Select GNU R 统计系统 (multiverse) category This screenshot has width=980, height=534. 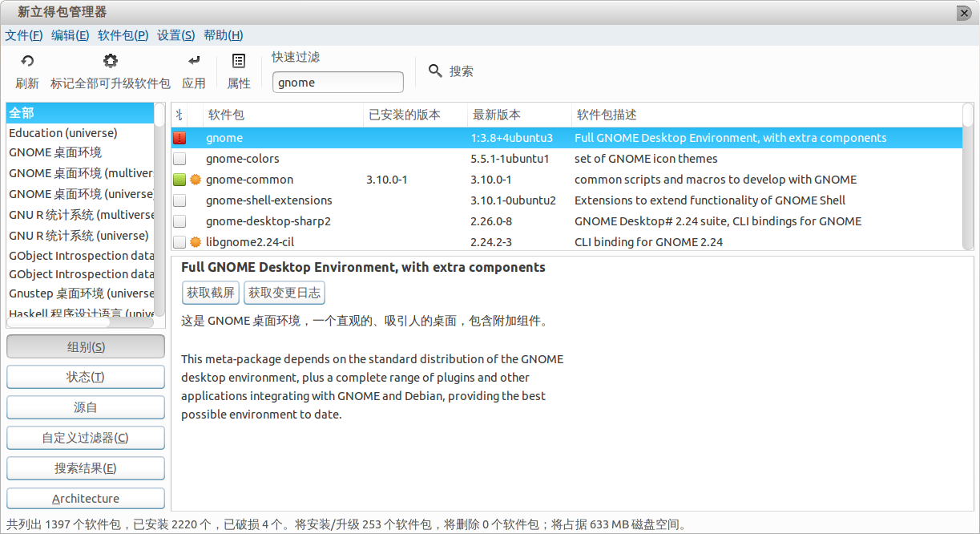[79, 215]
